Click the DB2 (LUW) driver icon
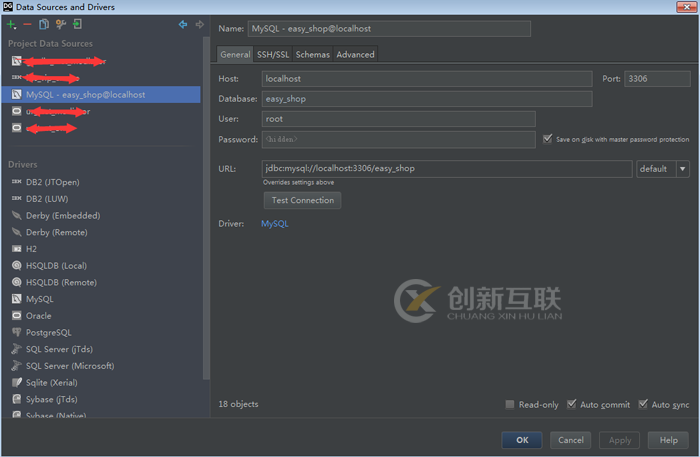The height and width of the screenshot is (457, 700). [17, 198]
